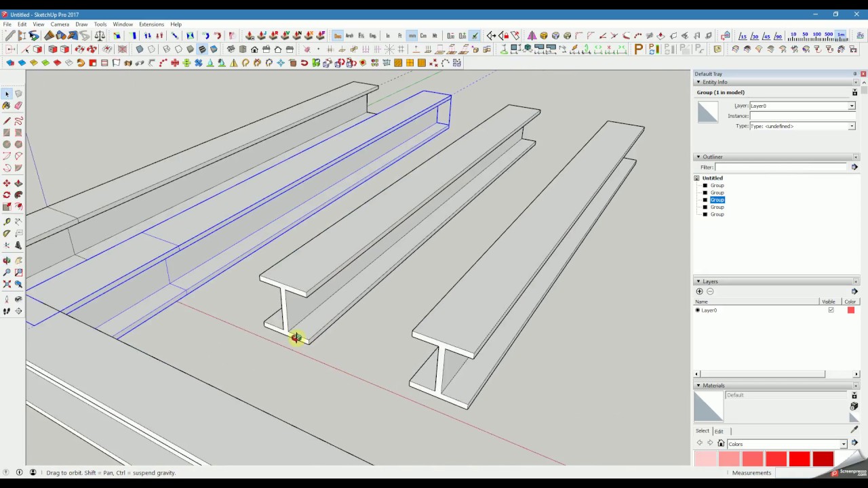Uncheck Layer0 Visible checkbox
This screenshot has height=488, width=868.
click(831, 310)
